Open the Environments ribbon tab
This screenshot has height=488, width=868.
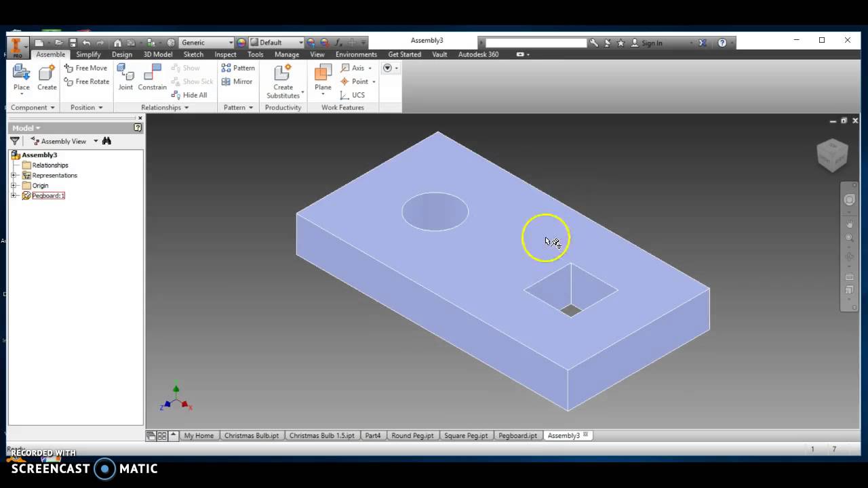356,54
